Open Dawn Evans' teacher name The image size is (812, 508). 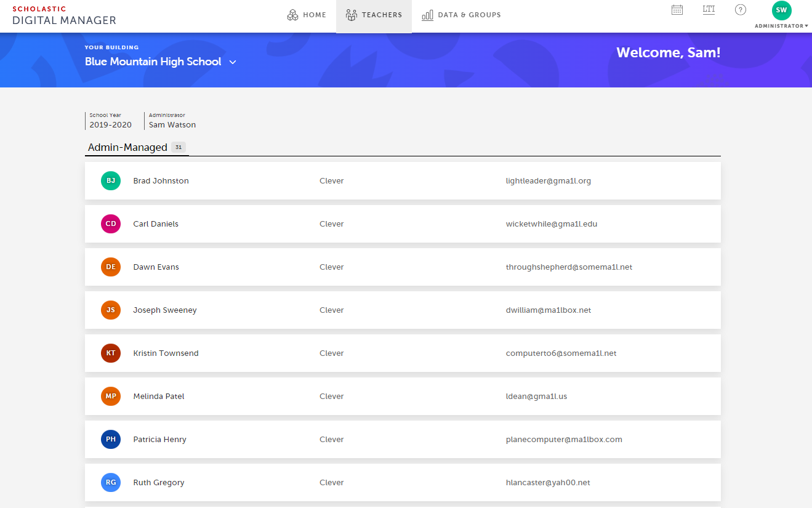[156, 267]
